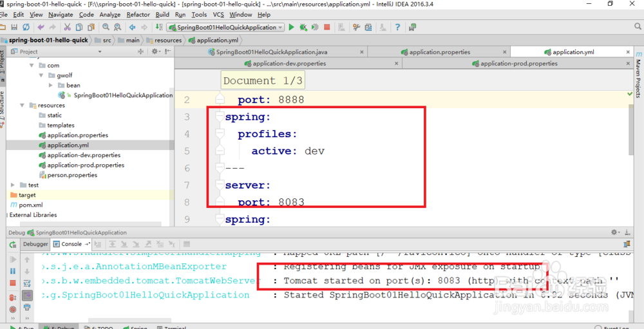Open the VCS menu
This screenshot has height=329, width=644.
[218, 14]
